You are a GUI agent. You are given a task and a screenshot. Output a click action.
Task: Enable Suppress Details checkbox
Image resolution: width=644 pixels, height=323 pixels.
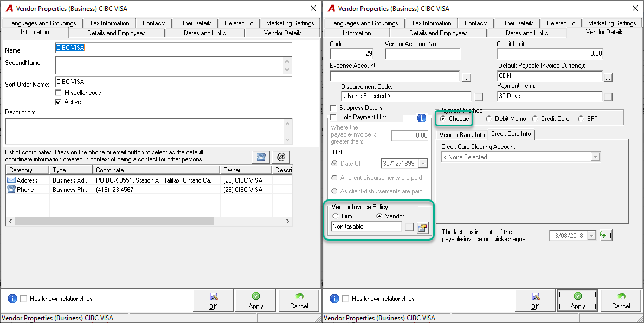click(333, 108)
